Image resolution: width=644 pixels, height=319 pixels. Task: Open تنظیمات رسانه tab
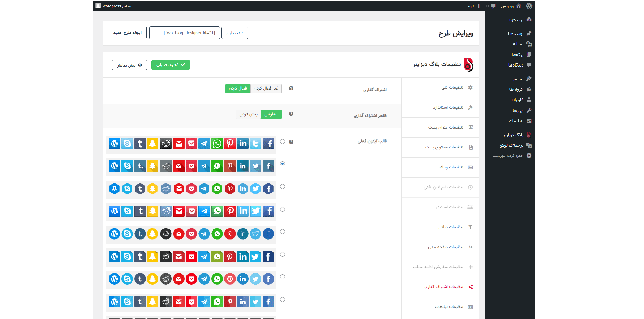point(440,167)
